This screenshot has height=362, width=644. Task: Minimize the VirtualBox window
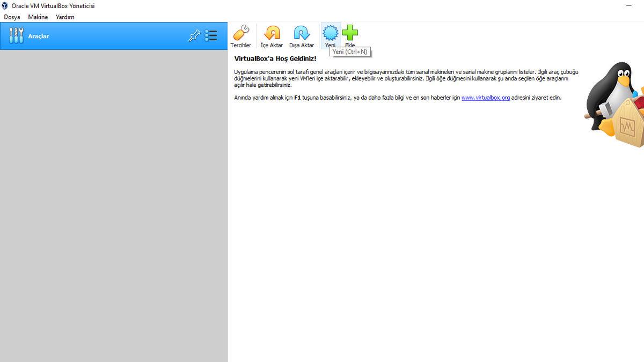(x=629, y=5)
